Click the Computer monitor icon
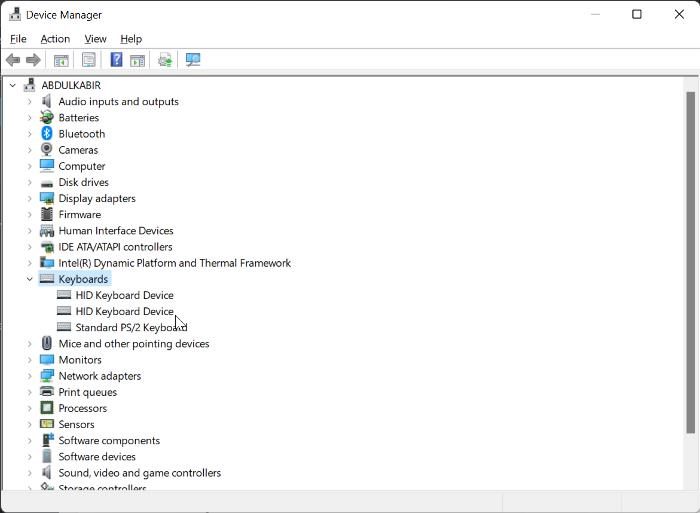 (x=47, y=166)
